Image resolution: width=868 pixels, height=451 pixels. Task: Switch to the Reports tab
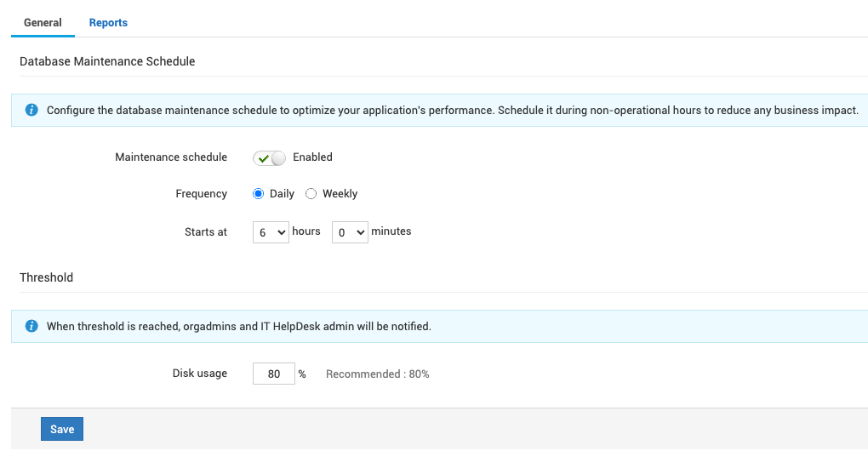click(108, 23)
